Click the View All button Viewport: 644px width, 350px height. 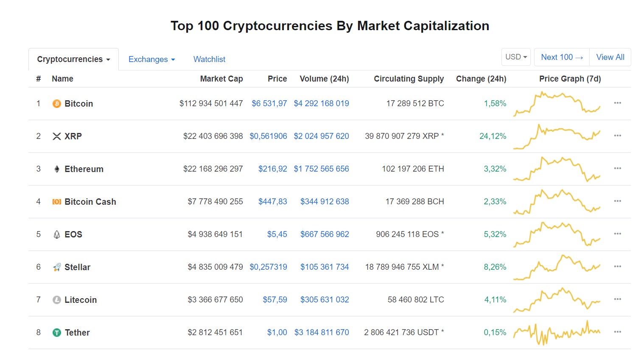tap(610, 57)
